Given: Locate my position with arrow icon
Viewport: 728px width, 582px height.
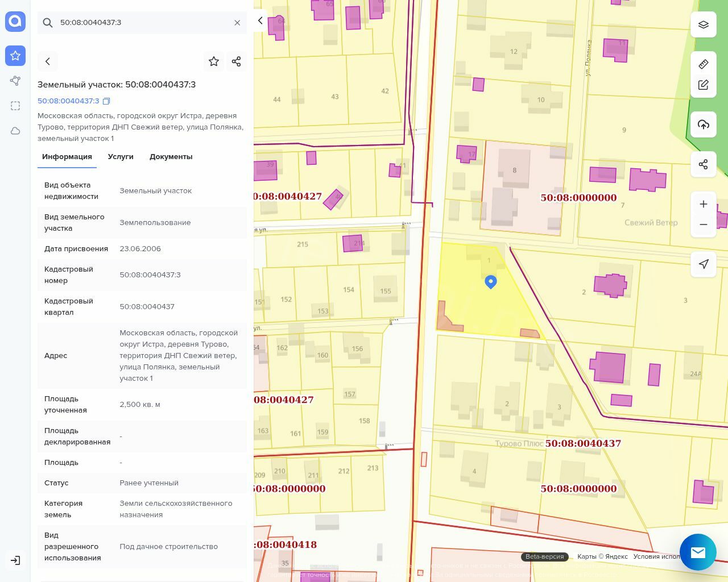Looking at the screenshot, I should [704, 264].
